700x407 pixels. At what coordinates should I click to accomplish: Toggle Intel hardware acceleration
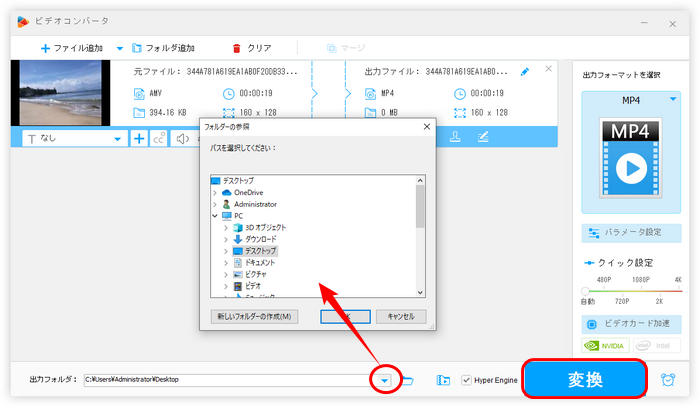(657, 345)
